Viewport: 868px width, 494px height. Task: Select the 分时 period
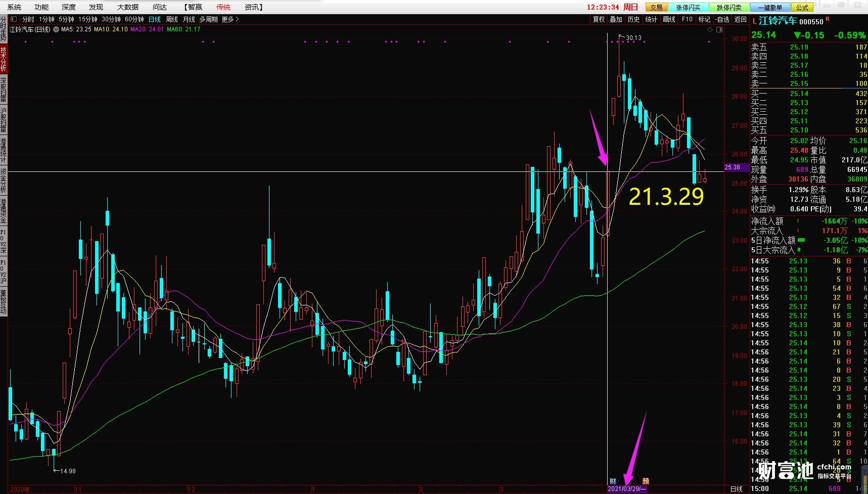point(28,19)
